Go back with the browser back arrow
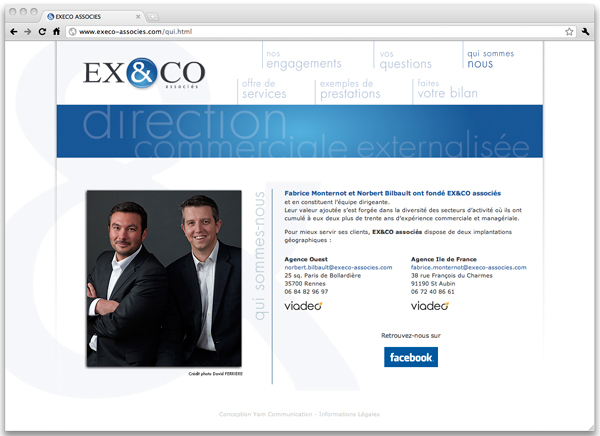600x436 pixels. click(14, 32)
